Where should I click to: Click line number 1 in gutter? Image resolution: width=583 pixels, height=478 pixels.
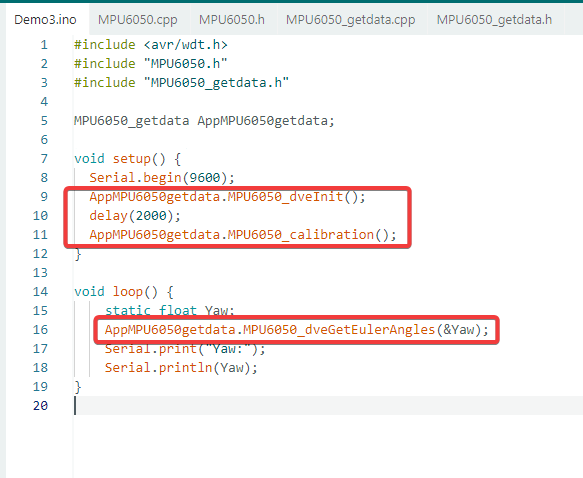click(x=44, y=45)
